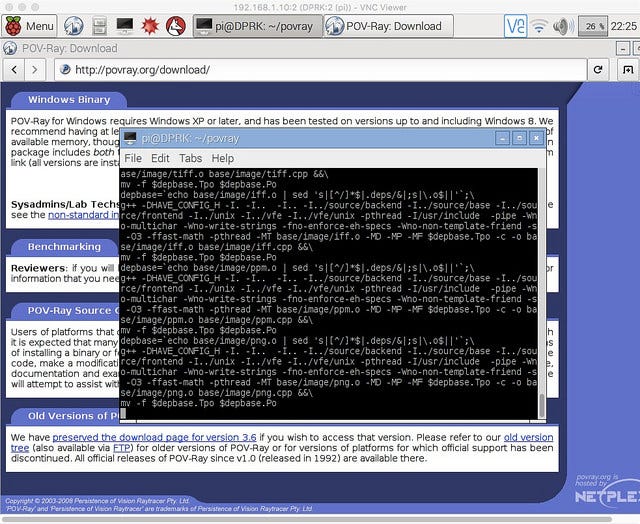This screenshot has width=640, height=524.
Task: Open the Wolfram wolf icon
Action: point(176,26)
